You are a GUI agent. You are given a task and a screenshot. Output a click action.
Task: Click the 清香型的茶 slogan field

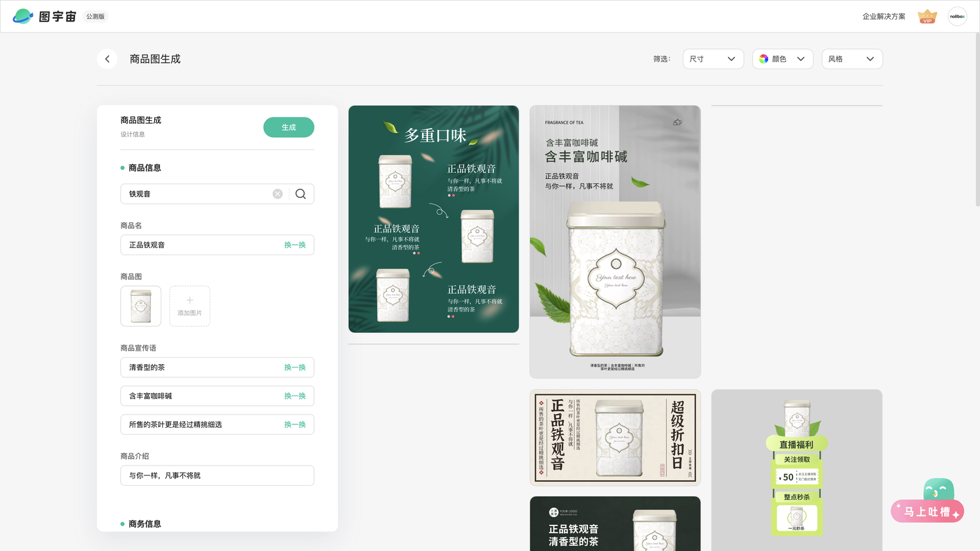(217, 368)
